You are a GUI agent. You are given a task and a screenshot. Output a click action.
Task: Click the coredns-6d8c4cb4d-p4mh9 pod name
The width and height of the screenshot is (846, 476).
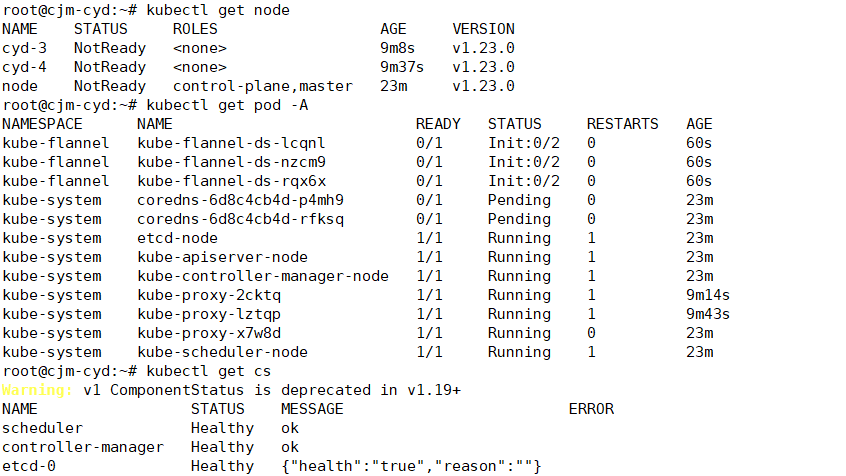(240, 200)
